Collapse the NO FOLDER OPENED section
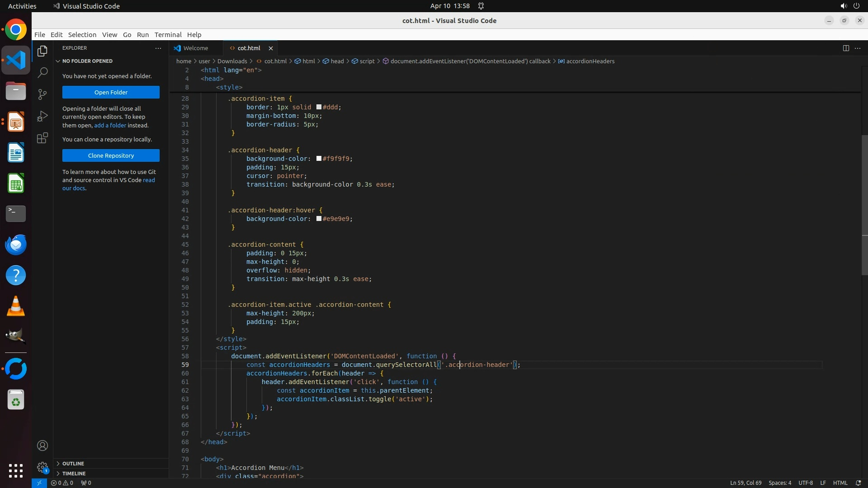This screenshot has height=488, width=868. [87, 61]
